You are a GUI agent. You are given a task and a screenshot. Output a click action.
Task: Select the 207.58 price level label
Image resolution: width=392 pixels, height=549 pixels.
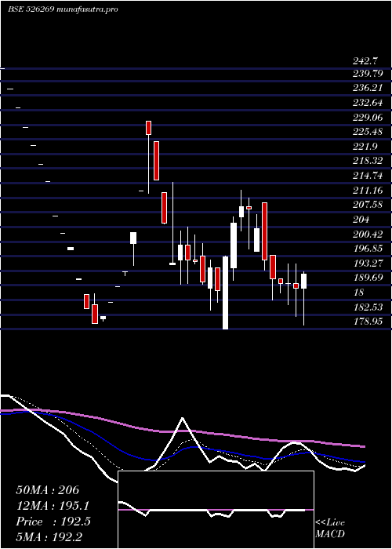coord(368,205)
